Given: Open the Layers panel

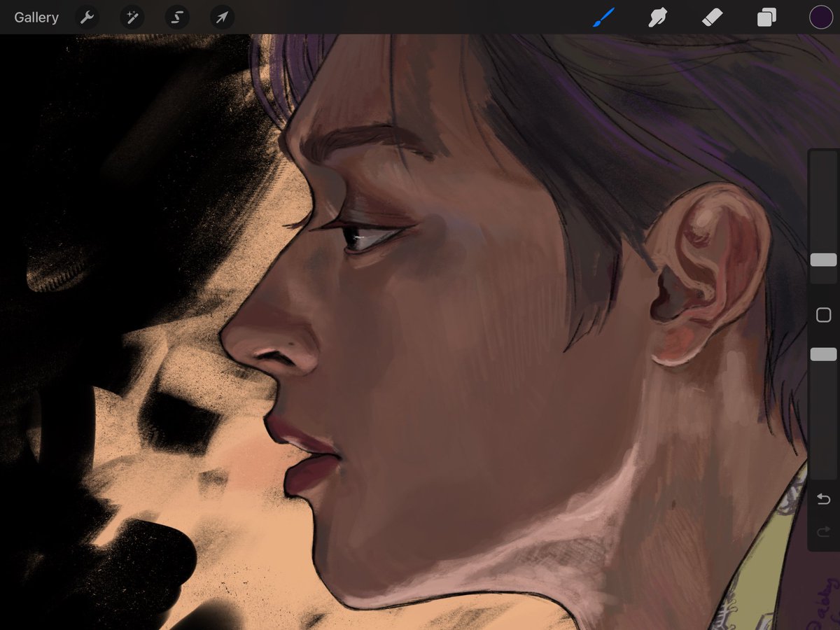Looking at the screenshot, I should click(766, 17).
